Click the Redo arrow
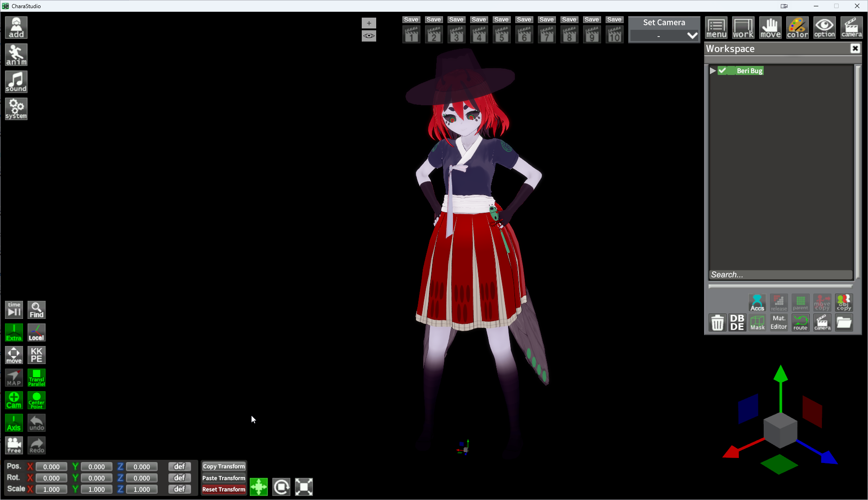Image resolution: width=868 pixels, height=500 pixels. click(37, 445)
